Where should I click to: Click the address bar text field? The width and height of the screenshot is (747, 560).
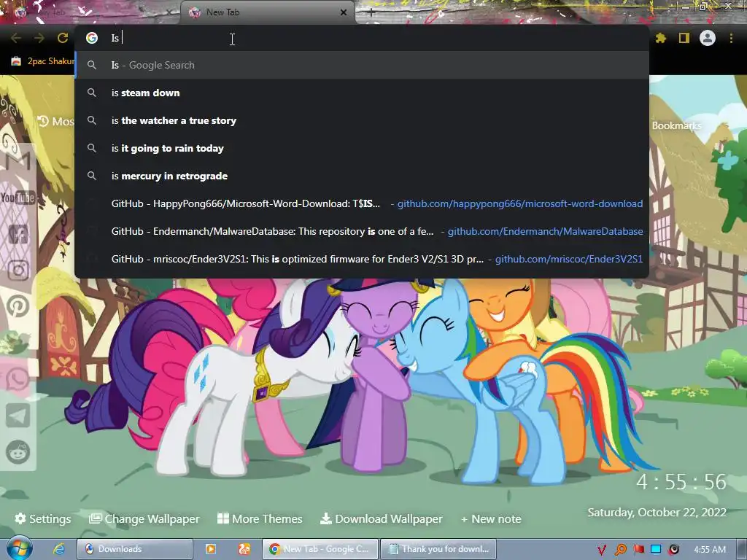(x=362, y=38)
